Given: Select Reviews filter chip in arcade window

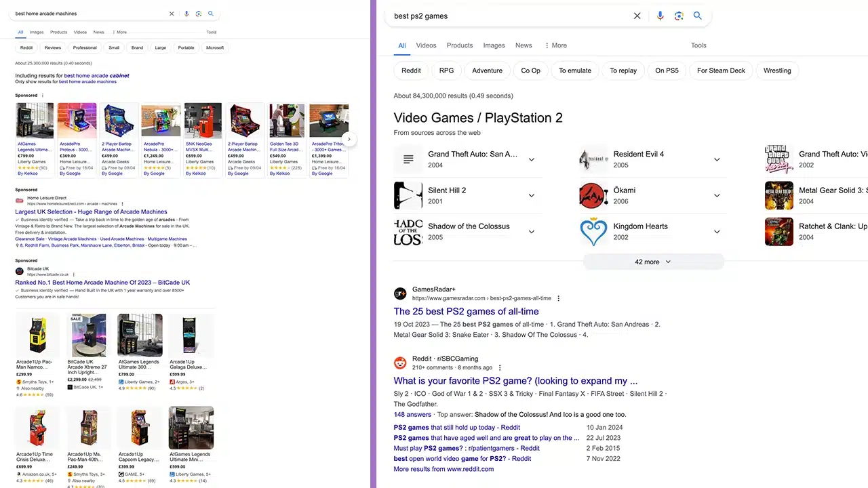Looking at the screenshot, I should click(x=53, y=47).
